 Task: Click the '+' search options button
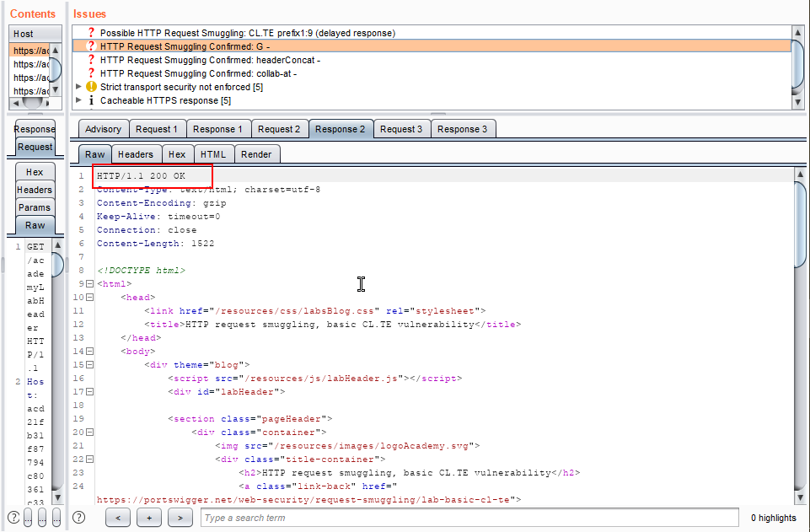coord(149,517)
